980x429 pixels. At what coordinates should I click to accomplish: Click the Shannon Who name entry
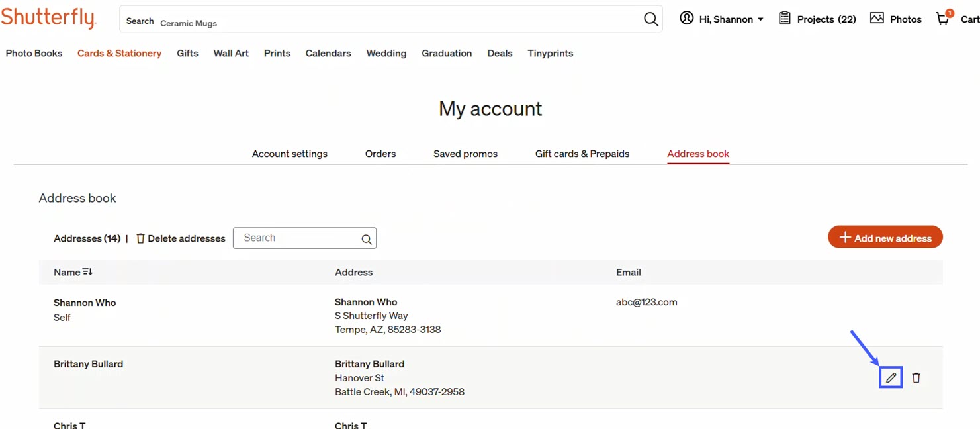coord(85,303)
